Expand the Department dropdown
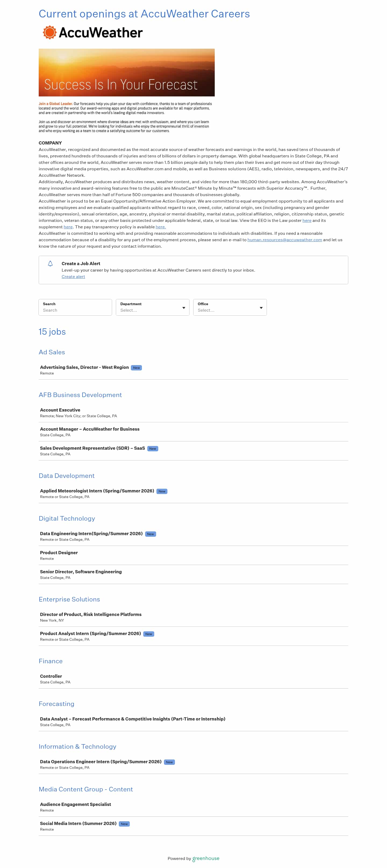 pyautogui.click(x=152, y=307)
